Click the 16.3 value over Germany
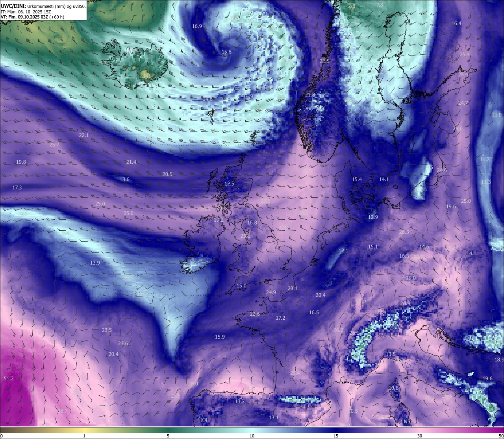 [x=404, y=256]
